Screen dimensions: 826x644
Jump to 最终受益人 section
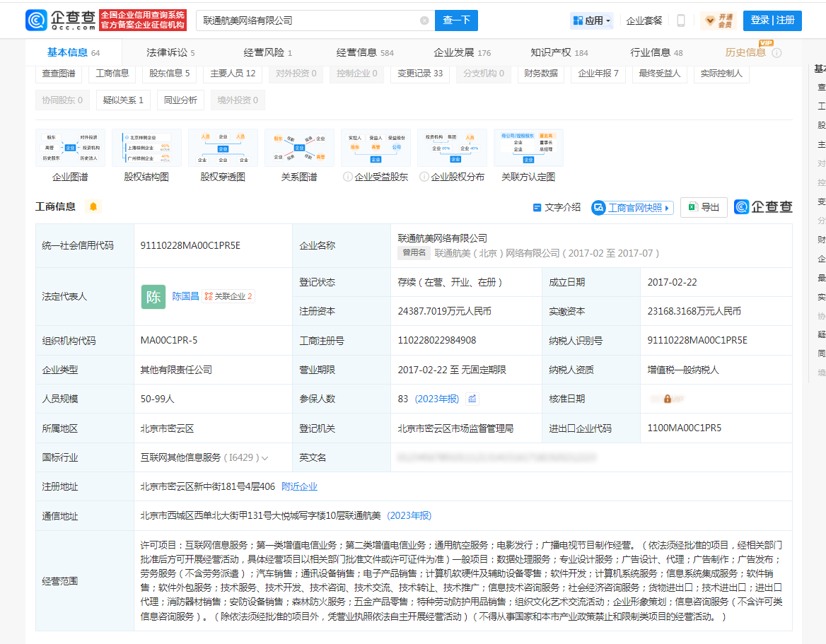660,74
